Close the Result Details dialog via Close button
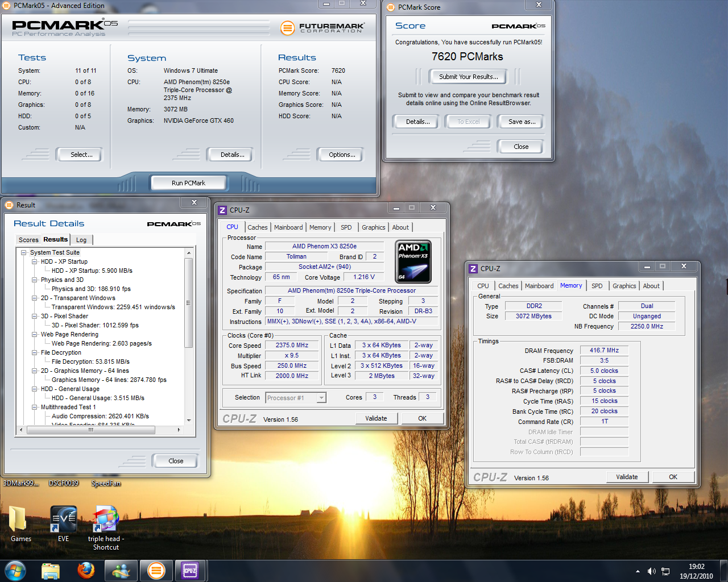This screenshot has height=582, width=728. [176, 461]
